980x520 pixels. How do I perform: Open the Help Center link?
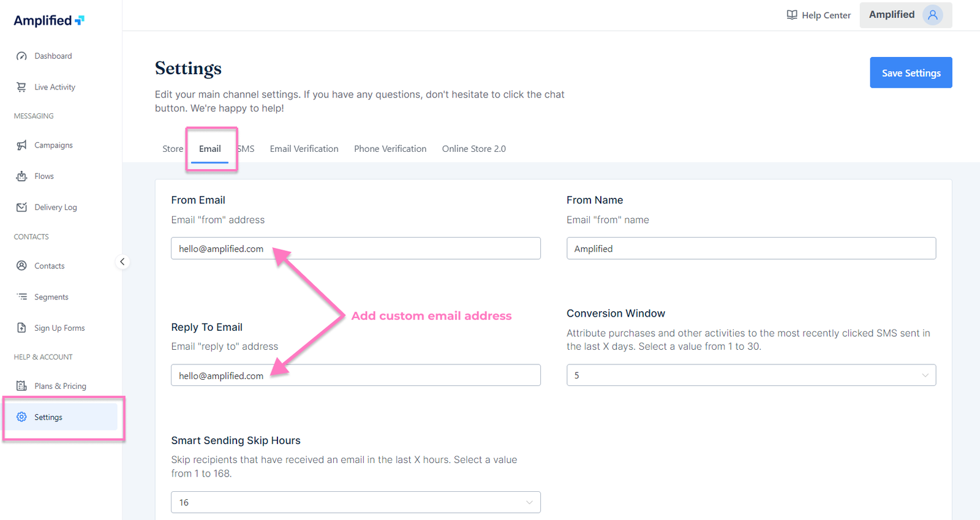[819, 15]
